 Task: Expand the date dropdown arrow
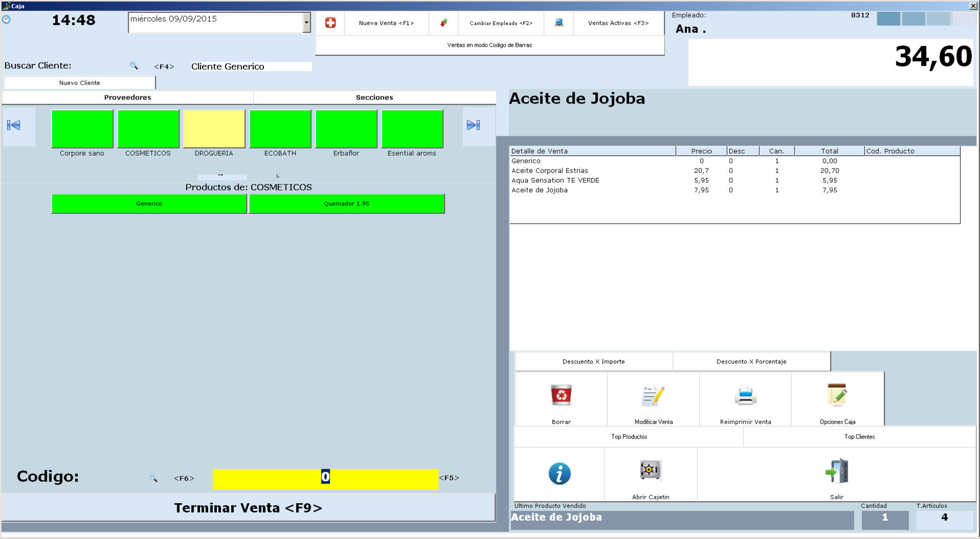coord(306,22)
